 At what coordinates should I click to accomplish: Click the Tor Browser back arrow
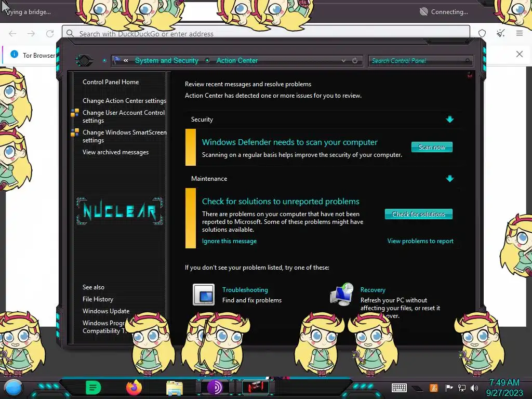pyautogui.click(x=12, y=33)
